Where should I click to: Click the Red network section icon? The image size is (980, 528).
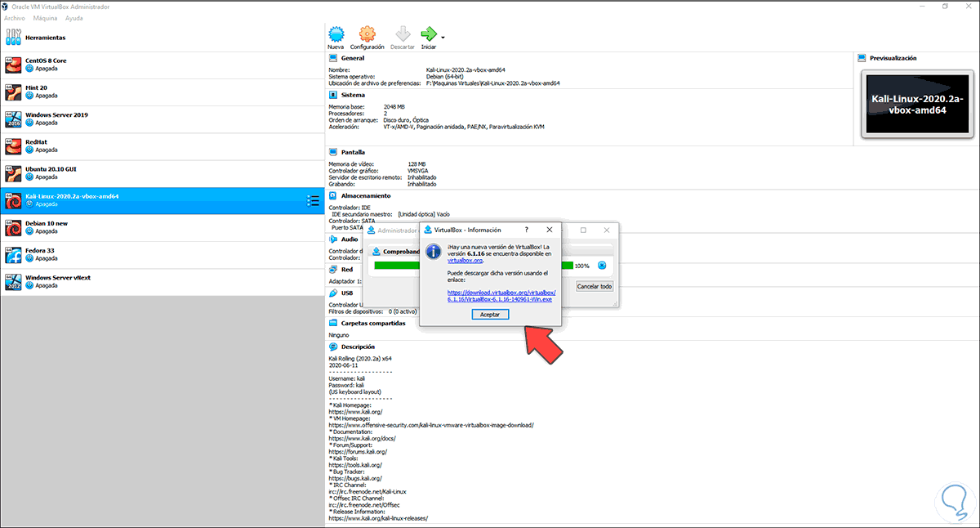click(x=333, y=268)
